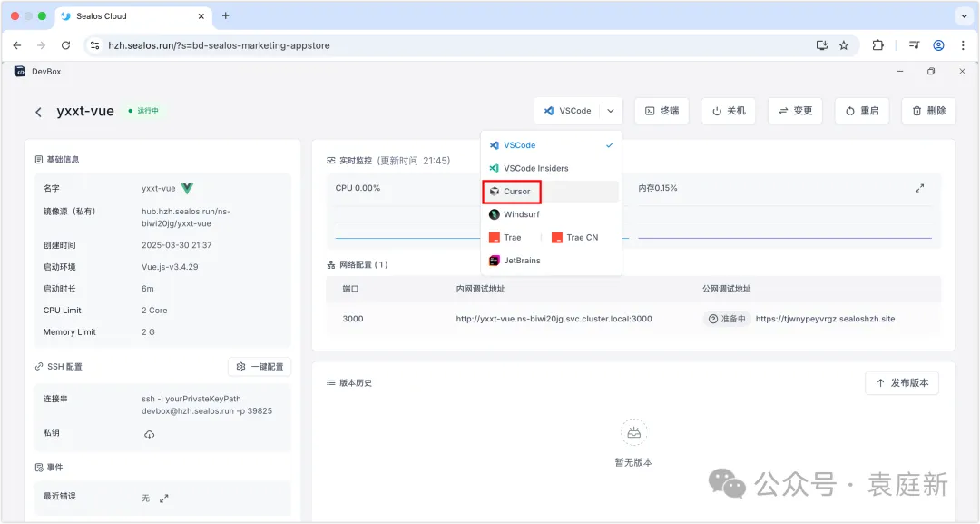Click the CPU 0.00% monitor label
Screen dimensions: 980x524
(x=358, y=188)
